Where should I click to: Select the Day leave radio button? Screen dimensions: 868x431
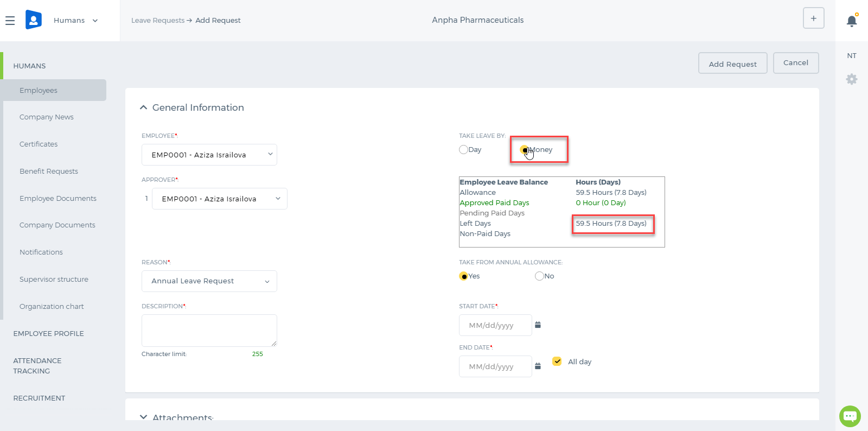pos(463,150)
